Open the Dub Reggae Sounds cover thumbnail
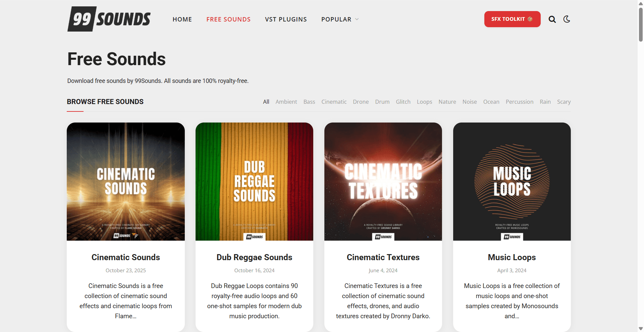 click(254, 182)
